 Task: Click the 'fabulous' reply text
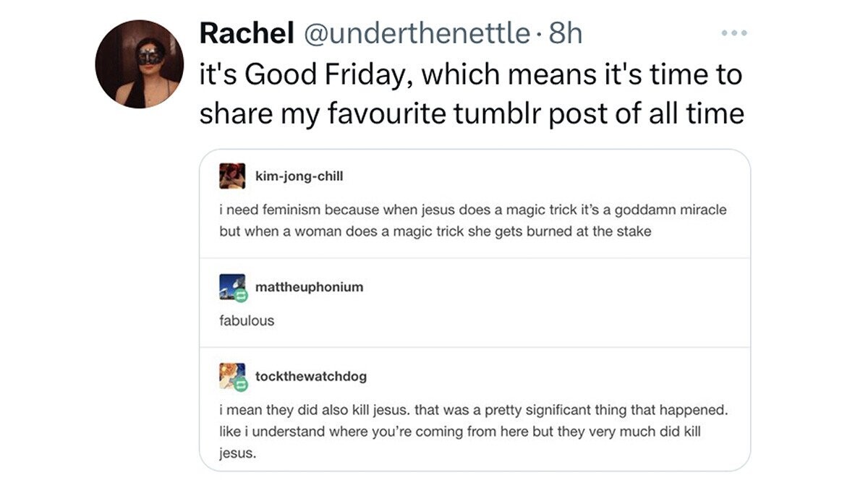coord(247,320)
